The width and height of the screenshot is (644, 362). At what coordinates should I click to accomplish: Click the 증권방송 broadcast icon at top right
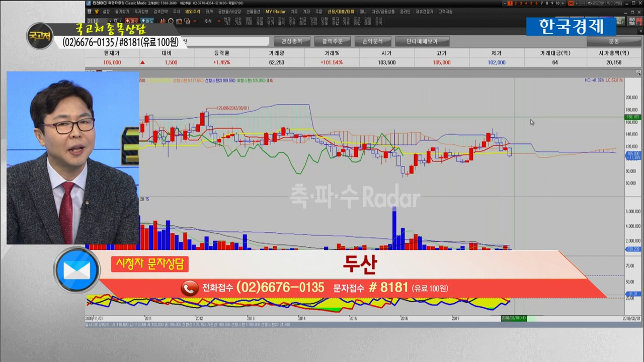pyautogui.click(x=635, y=21)
